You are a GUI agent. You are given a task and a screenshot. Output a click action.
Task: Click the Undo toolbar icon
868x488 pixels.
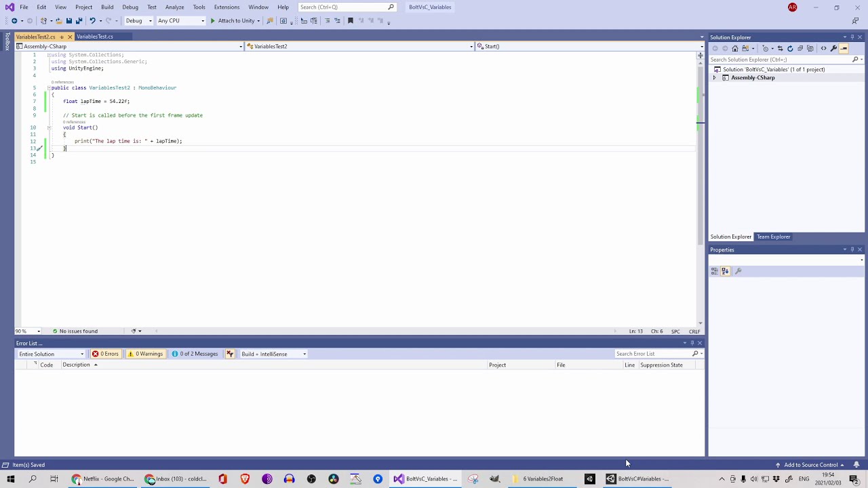tap(92, 20)
